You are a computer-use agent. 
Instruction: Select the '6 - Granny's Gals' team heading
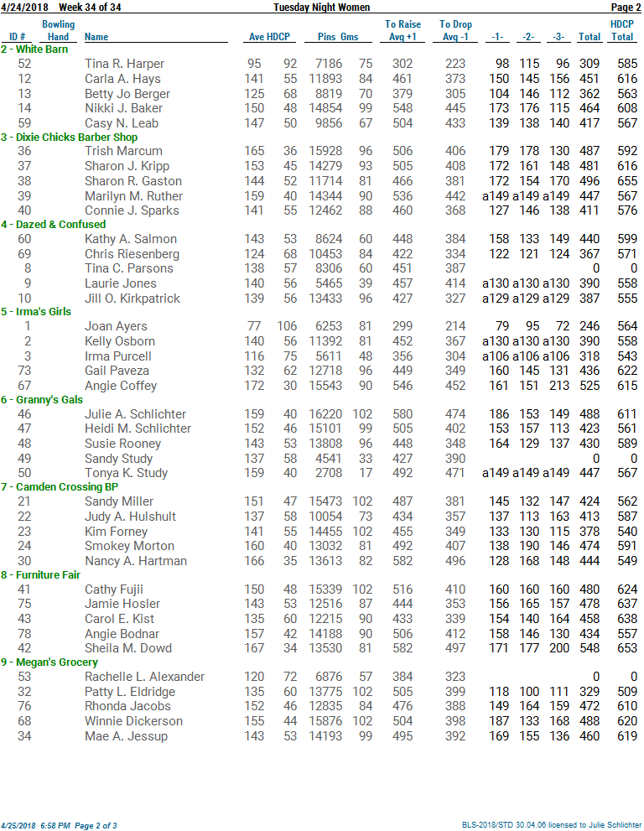[x=42, y=400]
